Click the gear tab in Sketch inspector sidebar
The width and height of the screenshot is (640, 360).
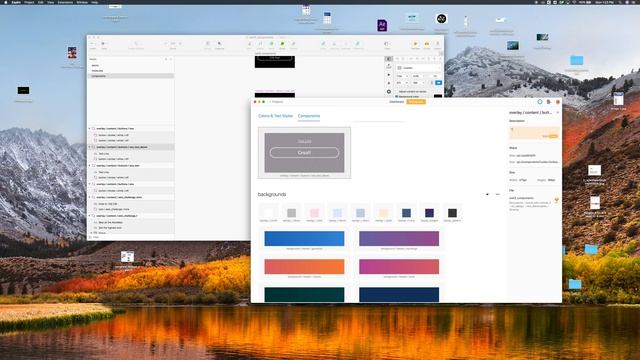389,91
